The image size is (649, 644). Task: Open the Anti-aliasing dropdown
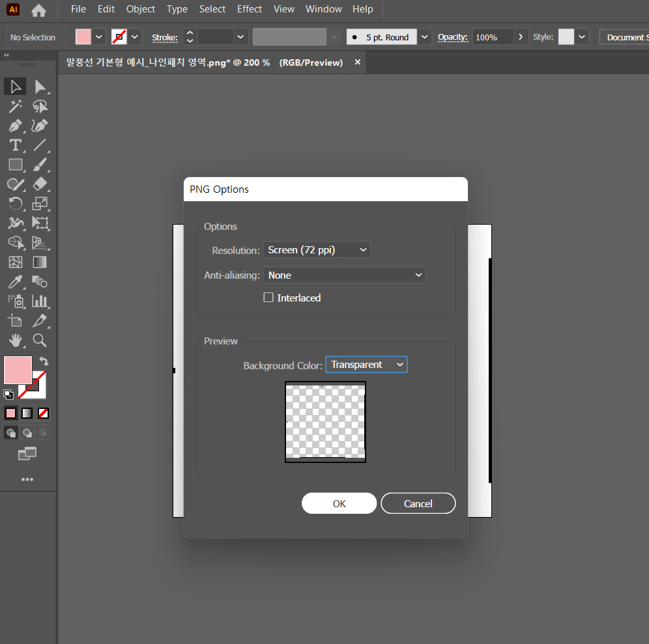pyautogui.click(x=344, y=275)
